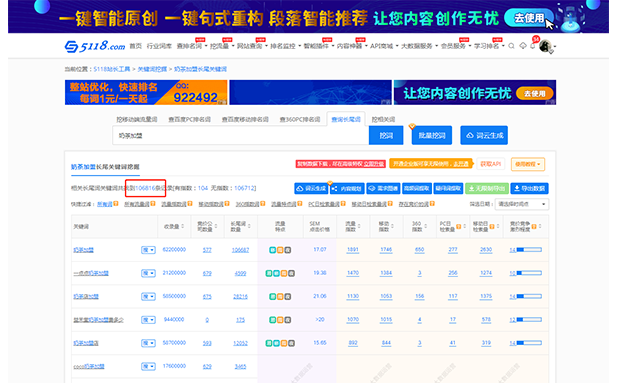The height and width of the screenshot is (384, 628).
Task: Open the 搜 dropdown in the 奶茶店加盟 row
Action: pos(148,296)
